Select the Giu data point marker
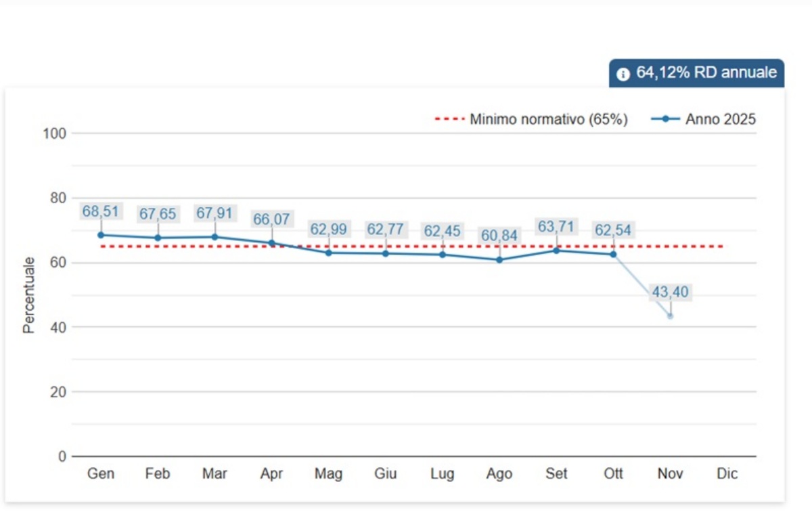Image resolution: width=812 pixels, height=516 pixels. tap(386, 253)
